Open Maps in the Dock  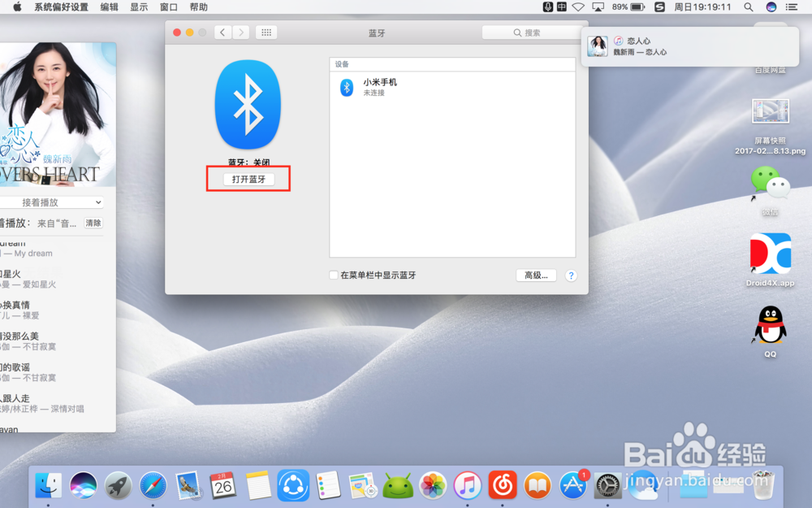point(362,486)
